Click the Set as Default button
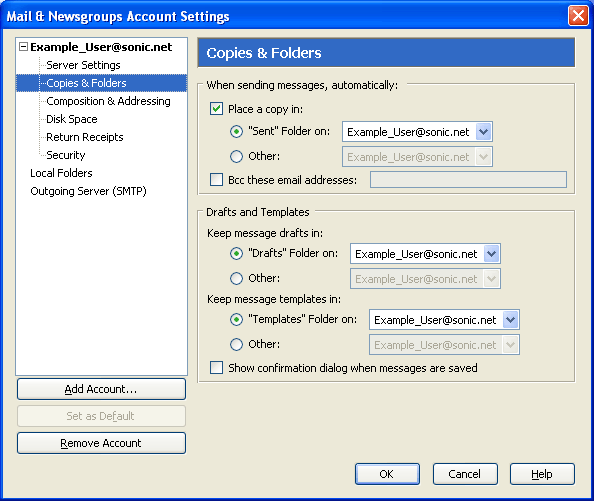The width and height of the screenshot is (594, 501). point(101,416)
